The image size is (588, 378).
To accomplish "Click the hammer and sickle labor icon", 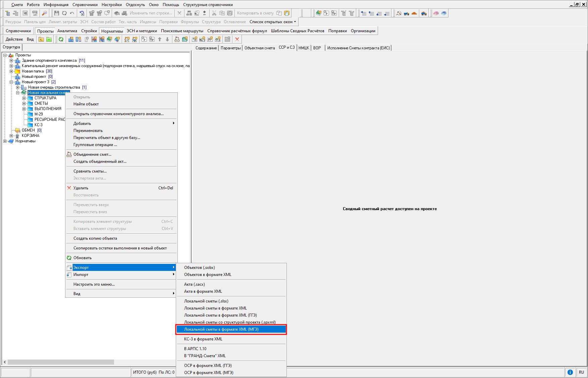I will click(398, 13).
